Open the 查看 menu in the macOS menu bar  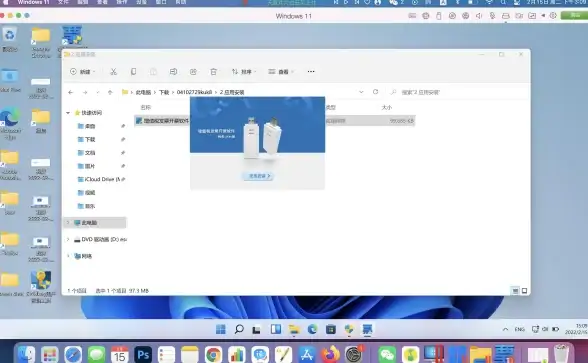(x=102, y=2)
